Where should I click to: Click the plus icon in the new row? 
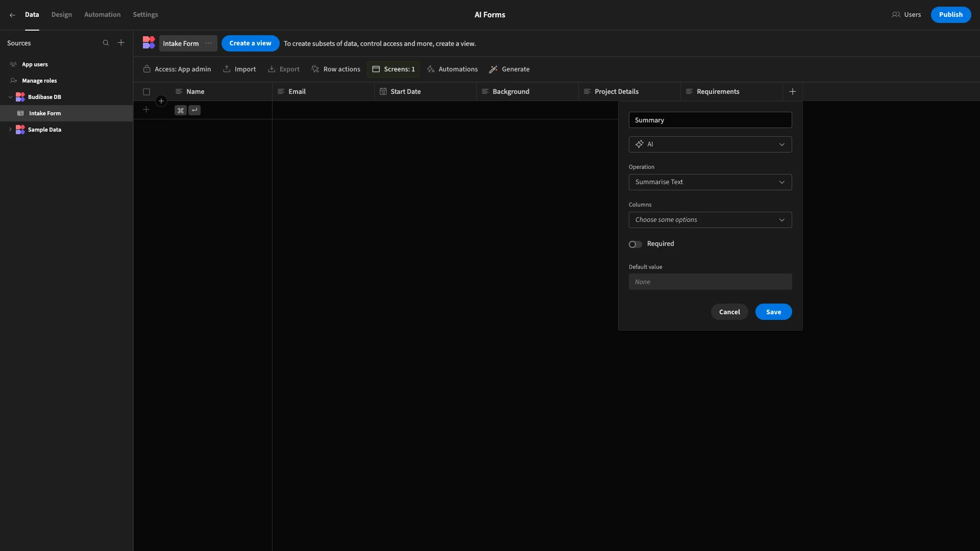point(146,110)
